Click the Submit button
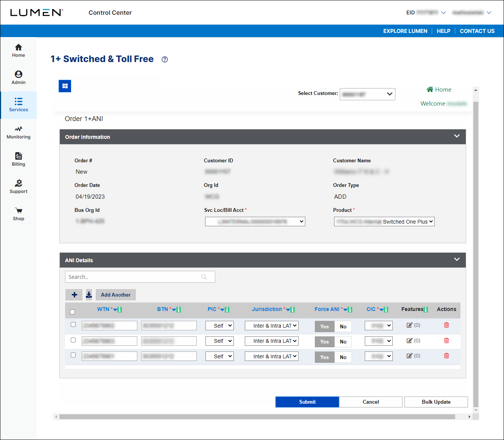Screen dimensions: 504x440 [x=307, y=402]
